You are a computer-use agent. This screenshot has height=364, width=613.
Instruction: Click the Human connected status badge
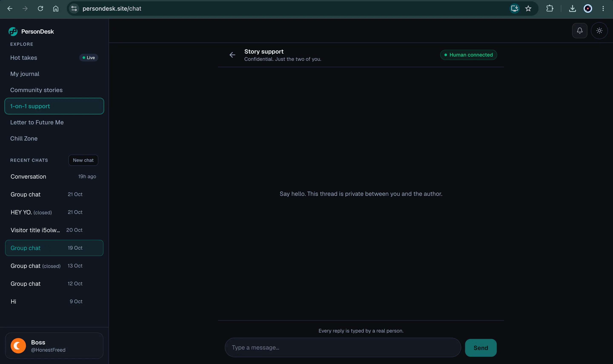[468, 55]
